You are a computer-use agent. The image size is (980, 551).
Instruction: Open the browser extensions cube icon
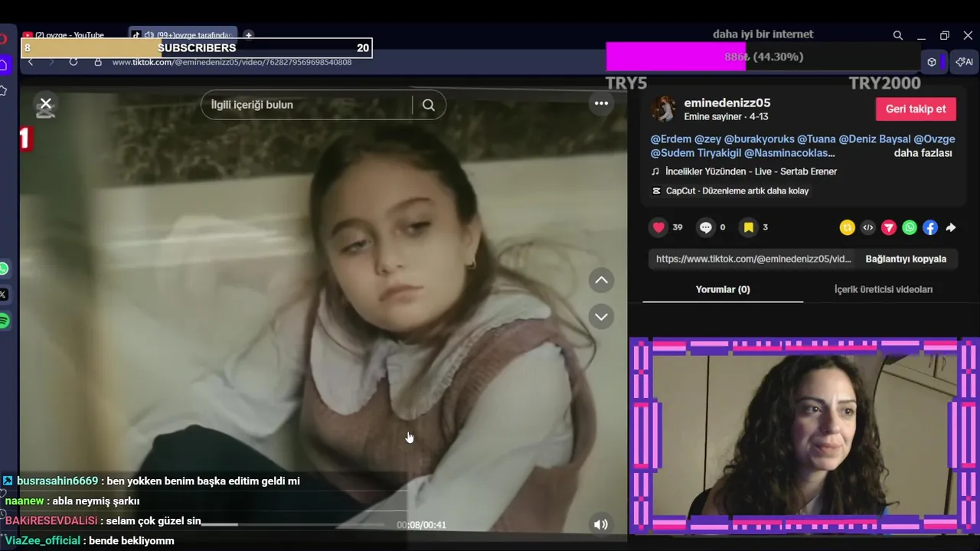pyautogui.click(x=932, y=62)
